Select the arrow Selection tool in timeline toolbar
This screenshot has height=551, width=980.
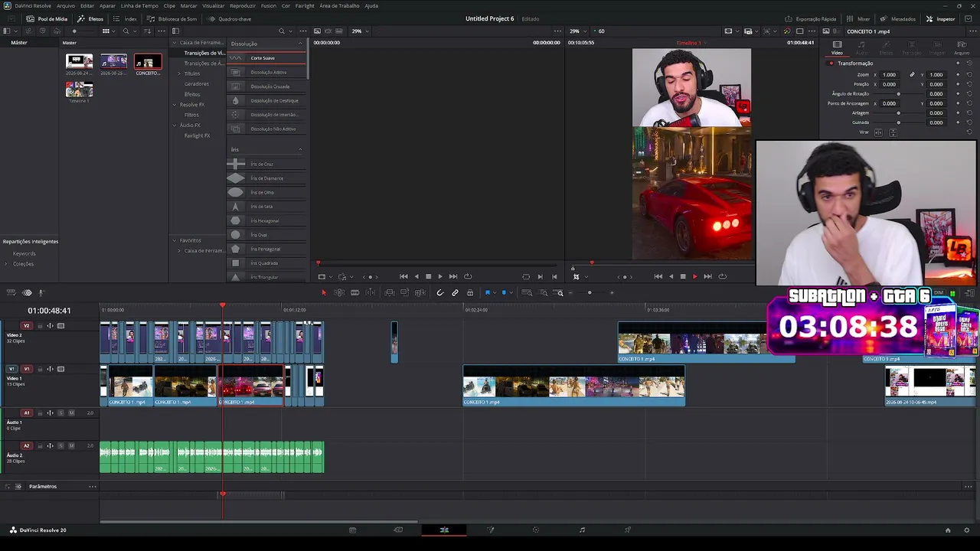point(323,292)
